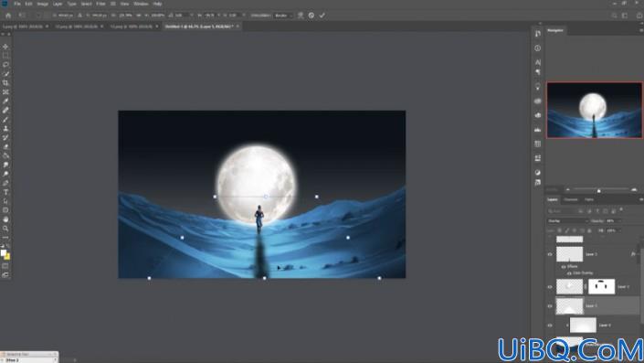The image size is (644, 363).
Task: Open the layer Opacity dropdown arrow
Action: click(x=619, y=220)
